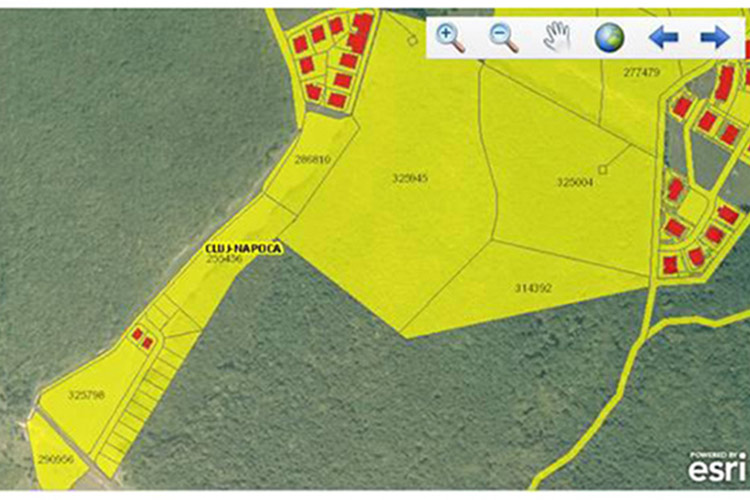Click the esri logo

tap(717, 470)
